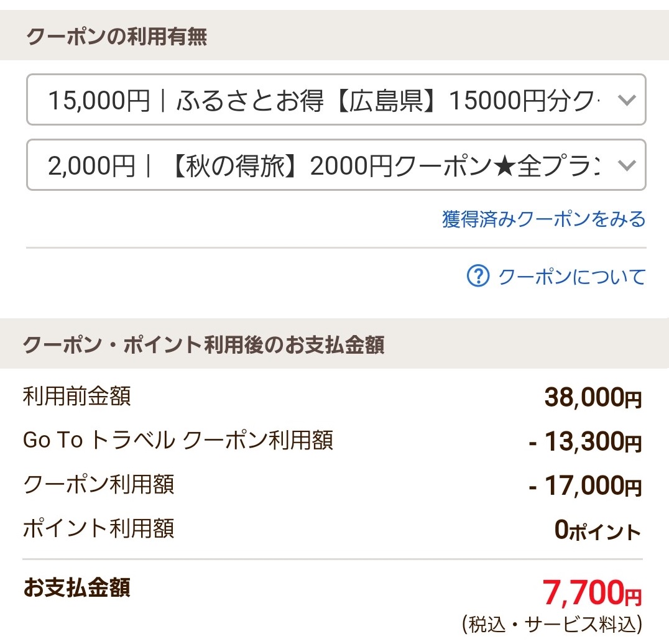Image resolution: width=669 pixels, height=644 pixels.
Task: Click the ポイント利用額 label
Action: pos(99,528)
